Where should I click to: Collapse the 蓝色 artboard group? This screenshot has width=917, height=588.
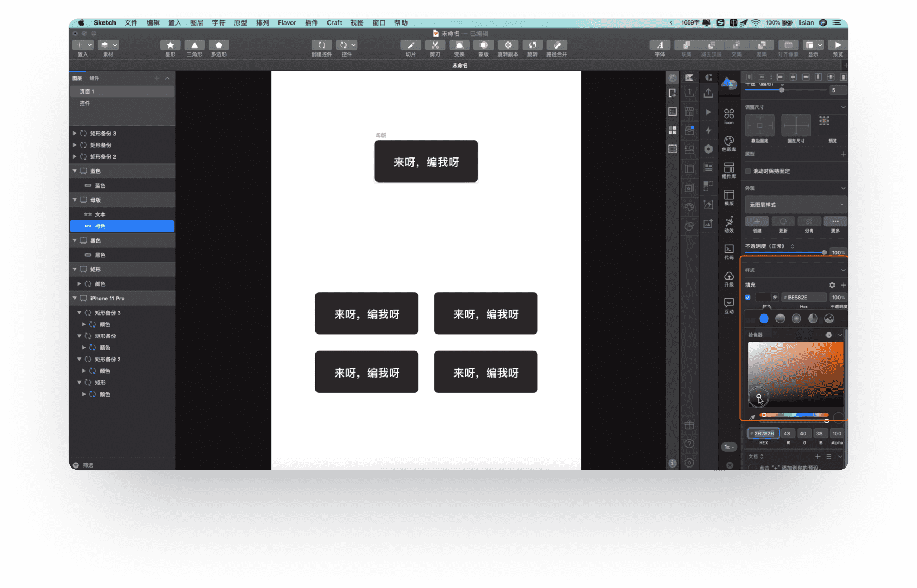tap(75, 171)
